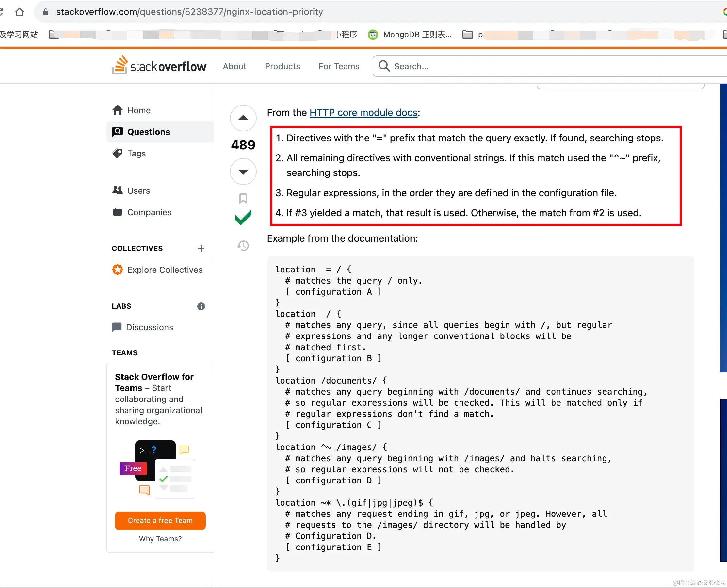The width and height of the screenshot is (727, 588).
Task: Open the answer's activity history icon
Action: 243,246
